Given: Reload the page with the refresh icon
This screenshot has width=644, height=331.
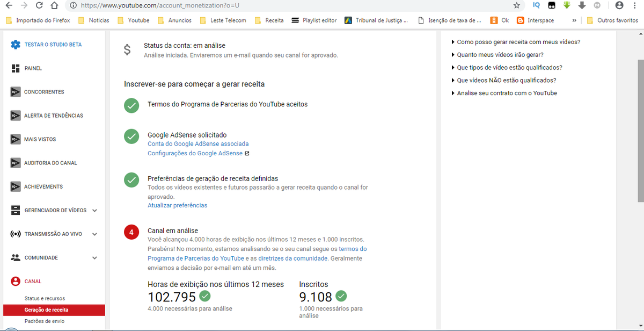Looking at the screenshot, I should pos(39,5).
